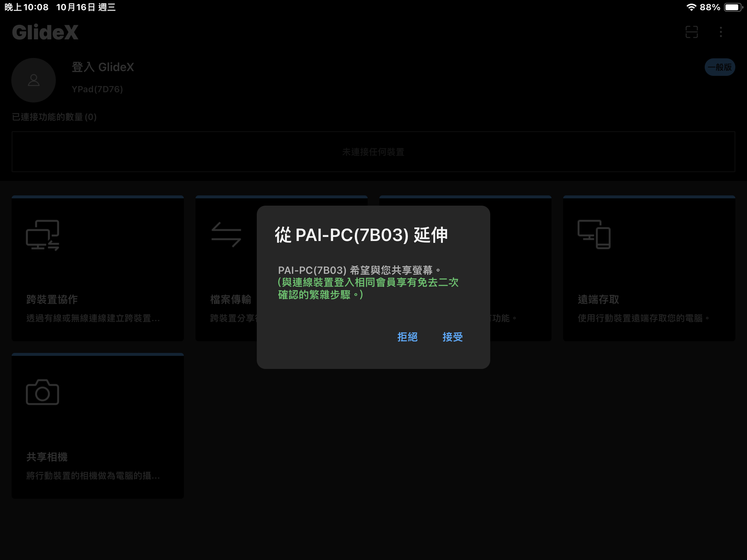This screenshot has height=560, width=747.
Task: Tap 拒絕 to decline the request
Action: (407, 337)
